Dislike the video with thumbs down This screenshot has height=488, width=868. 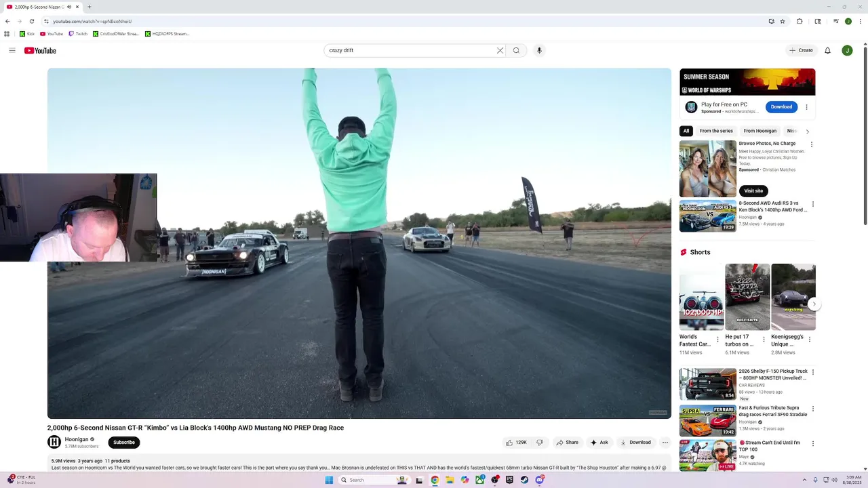(540, 443)
